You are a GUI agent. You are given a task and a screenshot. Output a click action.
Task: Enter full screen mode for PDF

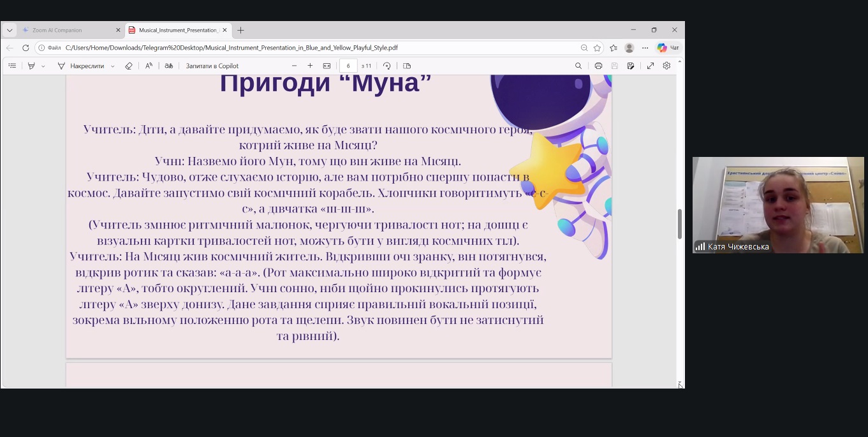click(x=651, y=66)
